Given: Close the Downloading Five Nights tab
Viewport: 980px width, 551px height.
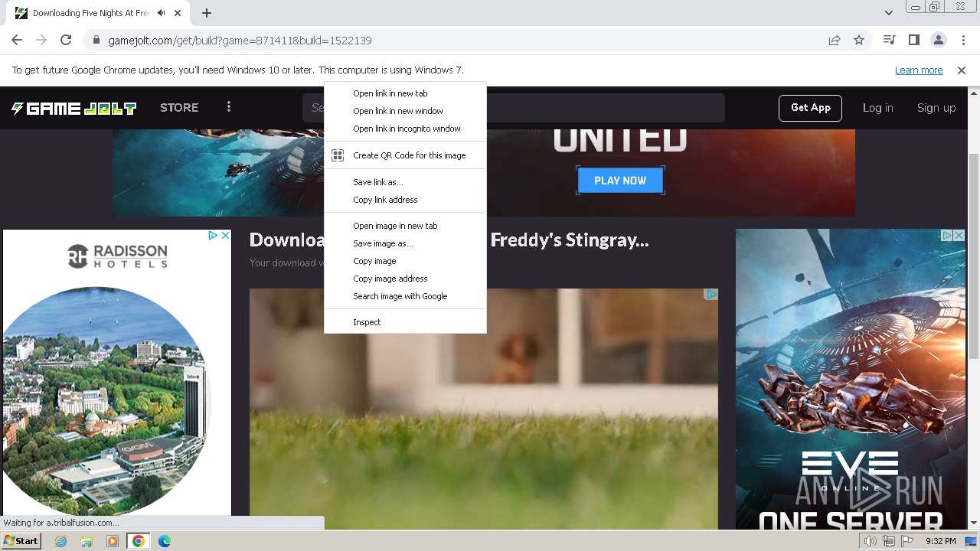Looking at the screenshot, I should click(178, 13).
